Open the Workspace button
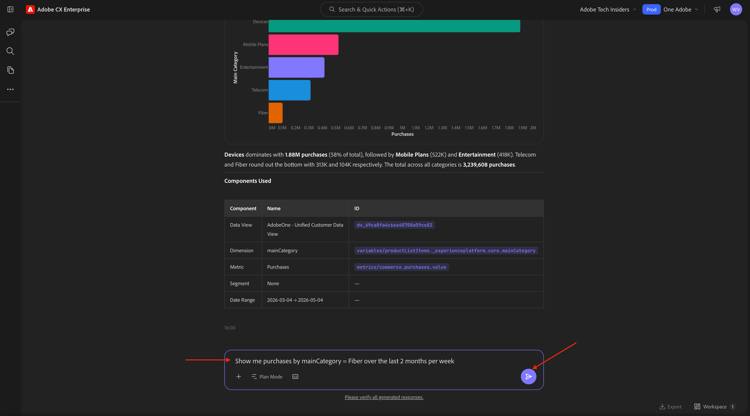This screenshot has height=416, width=750. point(714,406)
